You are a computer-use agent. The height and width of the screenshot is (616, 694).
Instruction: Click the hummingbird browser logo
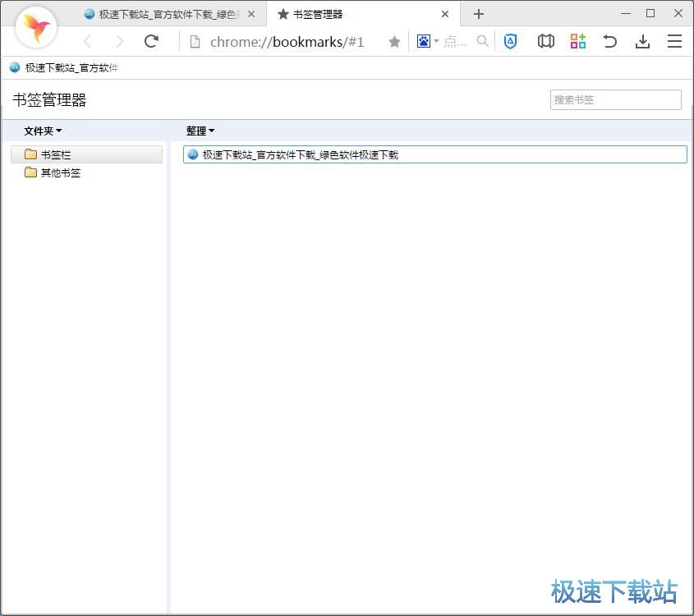click(36, 27)
